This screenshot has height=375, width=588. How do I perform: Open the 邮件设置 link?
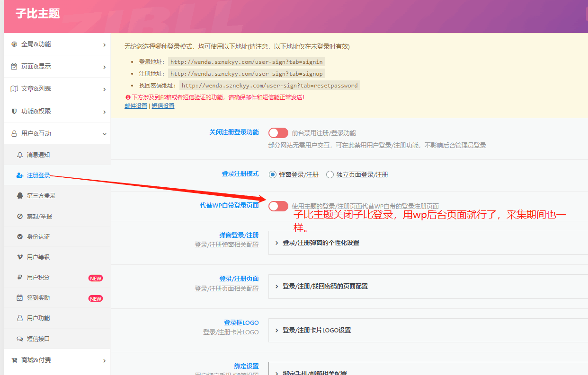click(136, 106)
